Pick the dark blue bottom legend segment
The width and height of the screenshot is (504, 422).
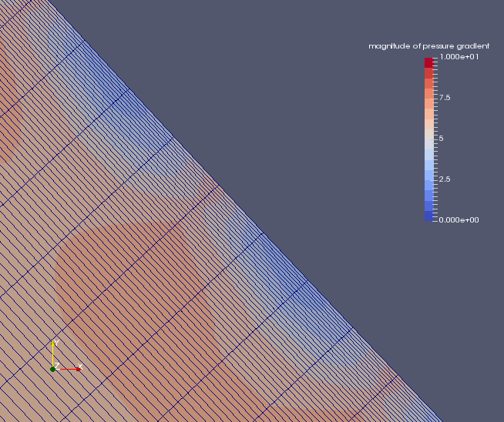(428, 216)
